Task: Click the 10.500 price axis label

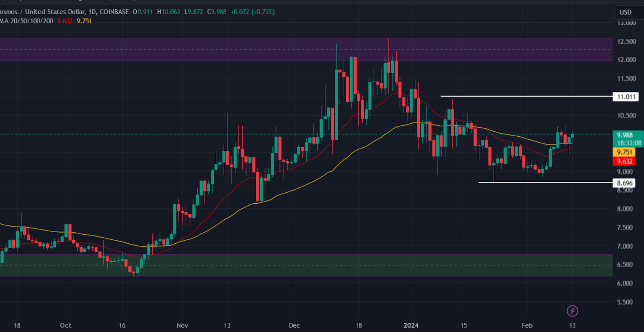Action: click(626, 116)
